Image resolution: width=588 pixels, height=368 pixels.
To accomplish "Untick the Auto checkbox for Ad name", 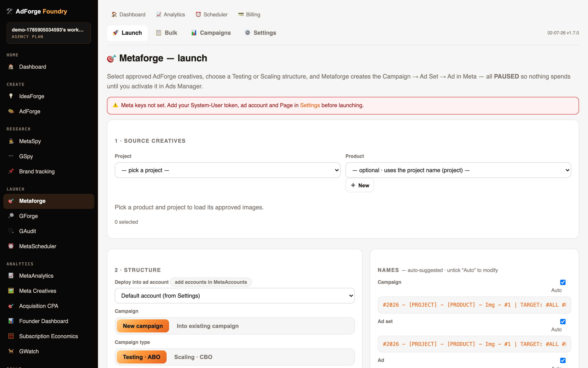I will pyautogui.click(x=563, y=360).
